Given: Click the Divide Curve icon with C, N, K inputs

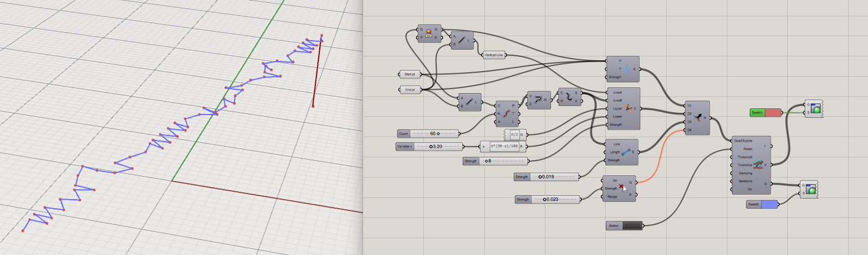Looking at the screenshot, I should click(x=506, y=113).
